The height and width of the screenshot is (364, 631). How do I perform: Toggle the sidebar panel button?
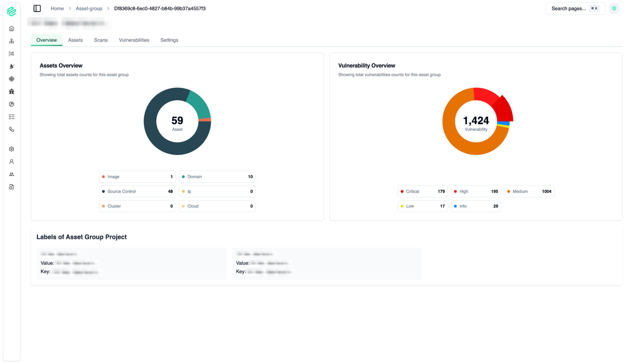(37, 9)
